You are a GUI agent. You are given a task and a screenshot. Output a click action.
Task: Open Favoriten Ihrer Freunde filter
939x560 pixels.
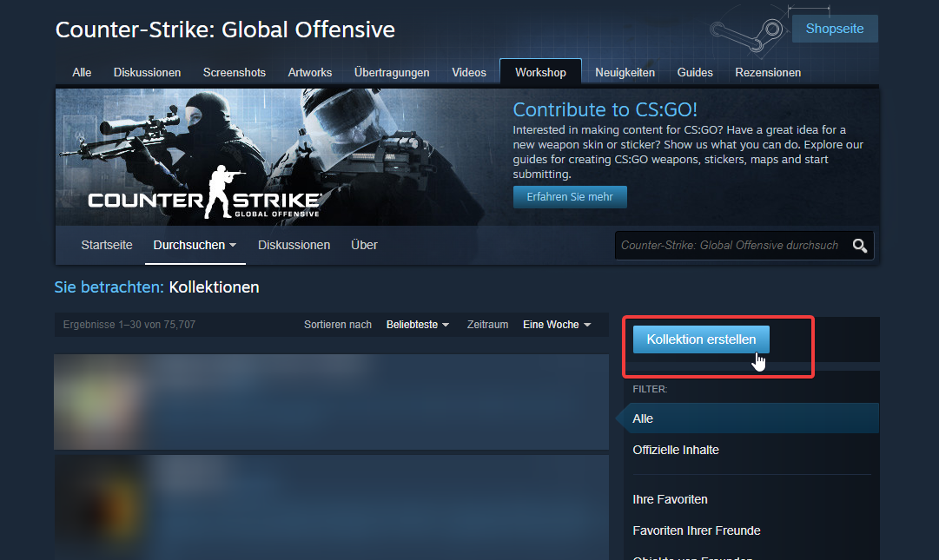pos(696,530)
